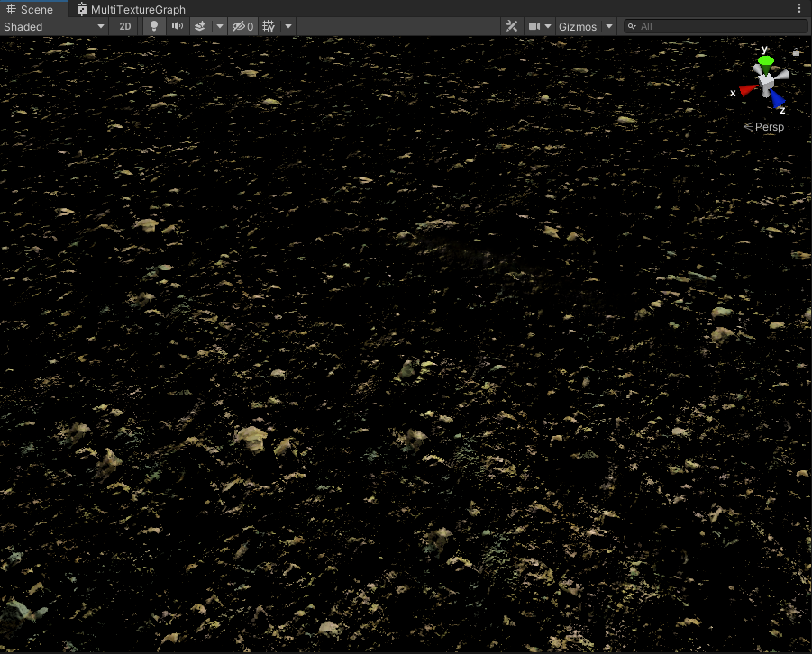The image size is (812, 654).
Task: Click the scene gizmo lock padlock
Action: pos(797,51)
